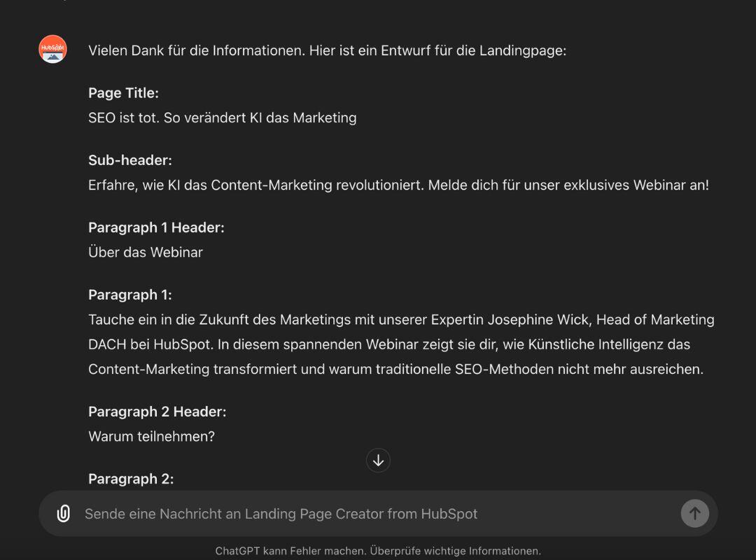
Task: Click the paperclip attach file icon
Action: click(63, 514)
